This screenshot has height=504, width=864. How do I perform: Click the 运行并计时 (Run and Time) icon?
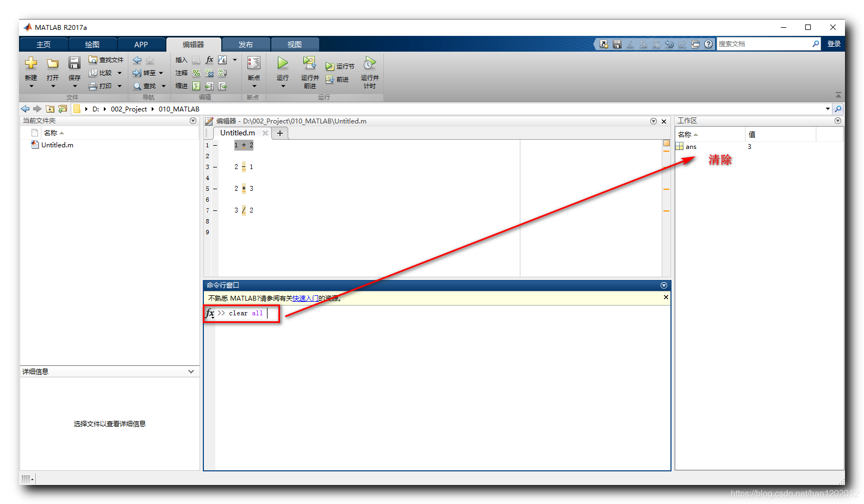pos(370,63)
